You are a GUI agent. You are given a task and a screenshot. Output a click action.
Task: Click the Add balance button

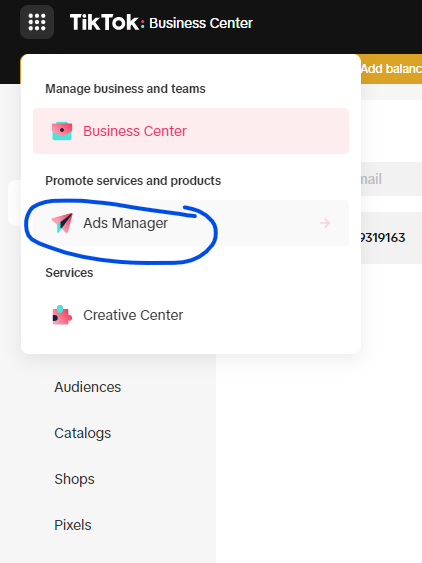(391, 69)
